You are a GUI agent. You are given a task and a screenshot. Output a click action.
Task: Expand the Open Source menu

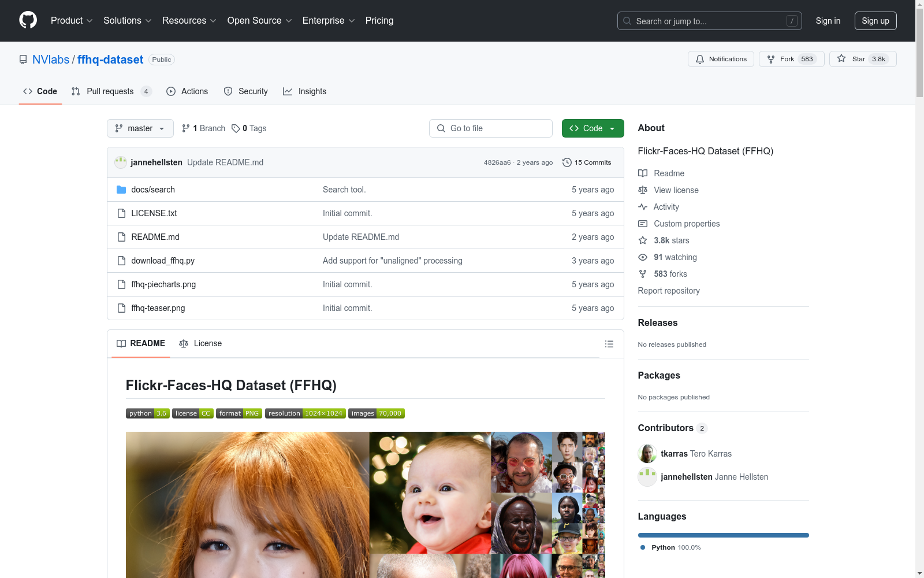click(260, 20)
